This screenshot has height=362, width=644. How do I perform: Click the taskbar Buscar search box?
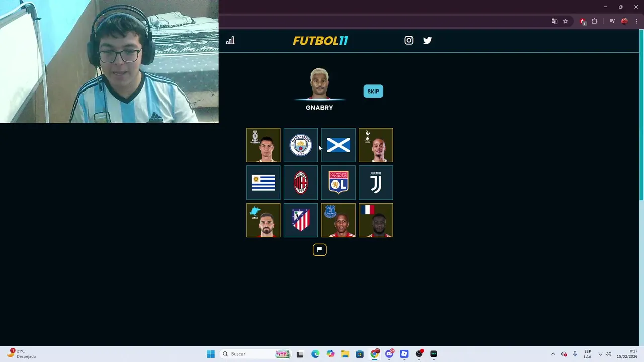point(256,354)
